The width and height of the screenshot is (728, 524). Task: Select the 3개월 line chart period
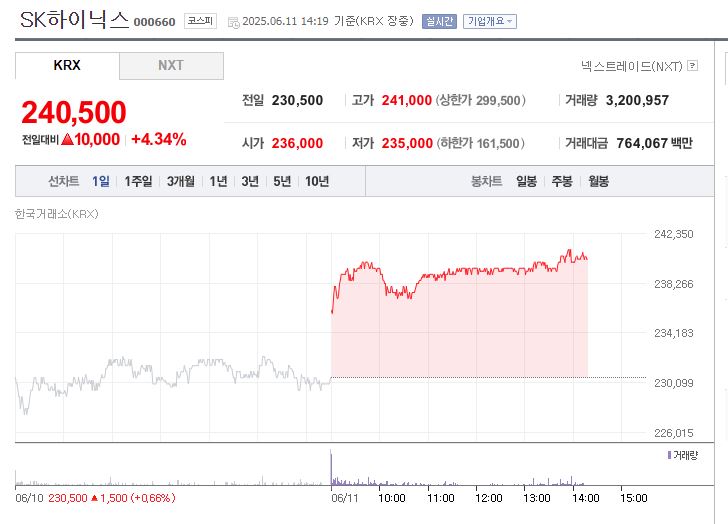pyautogui.click(x=181, y=181)
